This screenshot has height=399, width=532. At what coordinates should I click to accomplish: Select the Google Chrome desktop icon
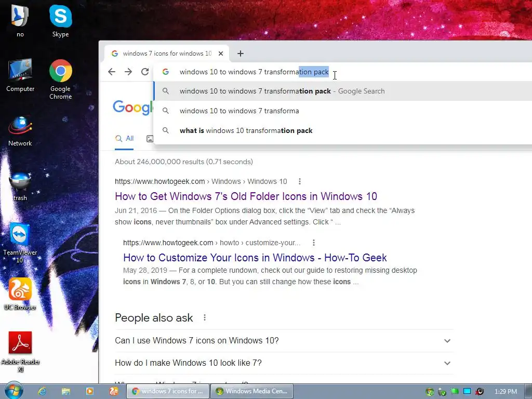60,79
